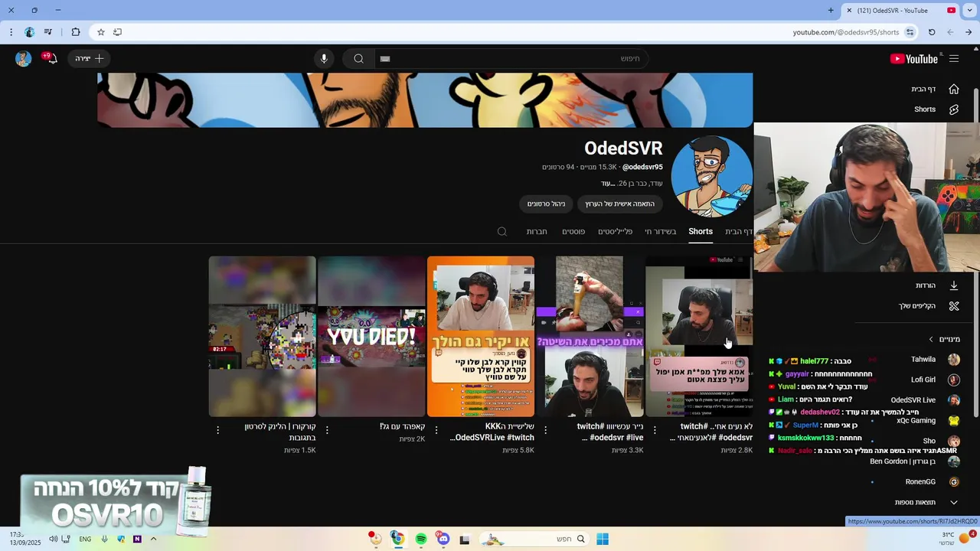This screenshot has height=551, width=980.
Task: Open the media control icon in browser toolbar
Action: pos(48,32)
